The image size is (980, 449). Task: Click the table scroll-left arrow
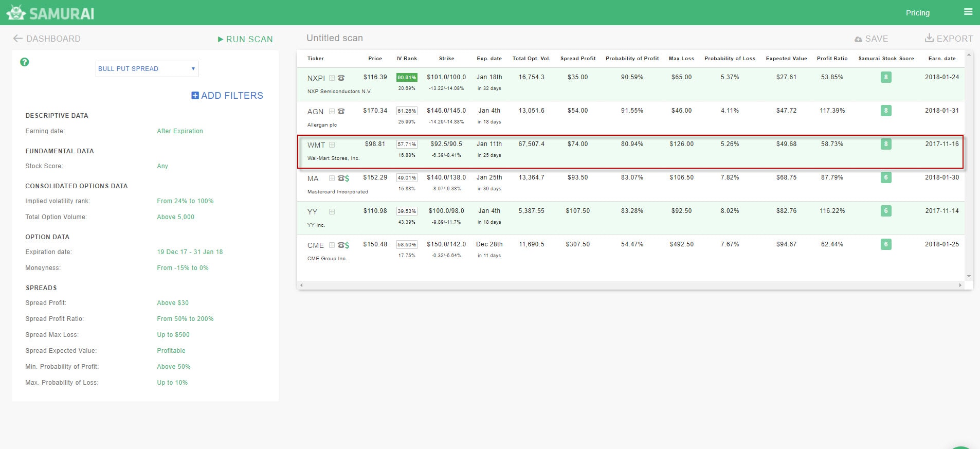301,285
